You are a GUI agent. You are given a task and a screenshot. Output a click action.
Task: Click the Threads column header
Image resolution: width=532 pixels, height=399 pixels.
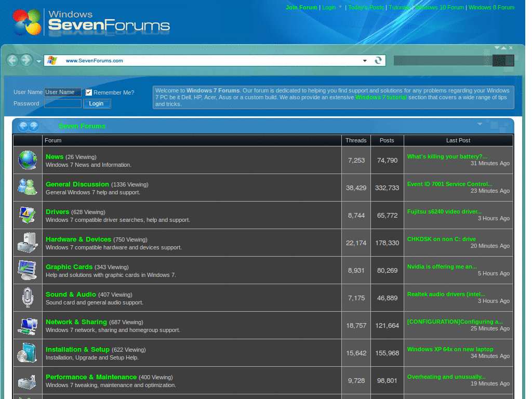coord(356,140)
